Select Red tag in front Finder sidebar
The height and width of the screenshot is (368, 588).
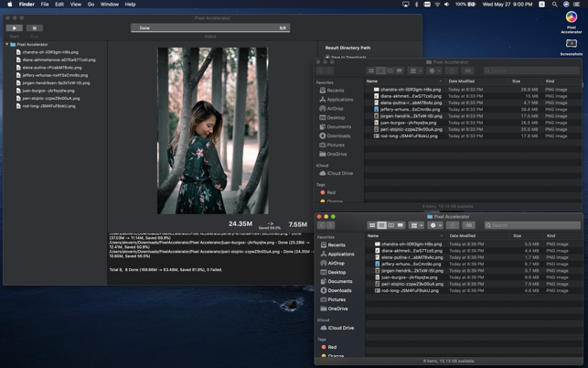(328, 347)
